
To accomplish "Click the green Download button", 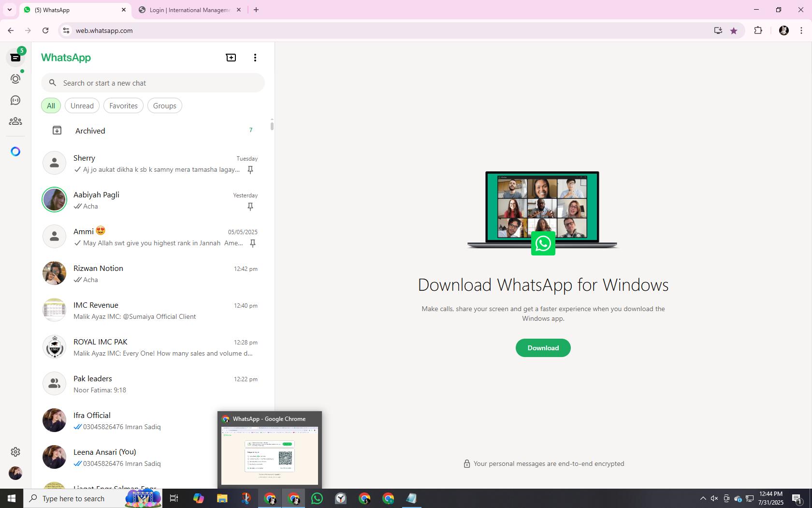I will click(x=543, y=348).
